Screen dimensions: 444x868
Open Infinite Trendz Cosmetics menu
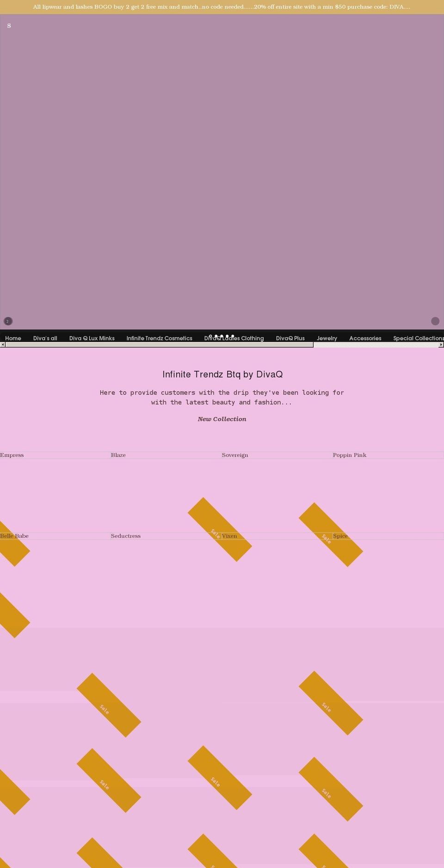pyautogui.click(x=160, y=338)
